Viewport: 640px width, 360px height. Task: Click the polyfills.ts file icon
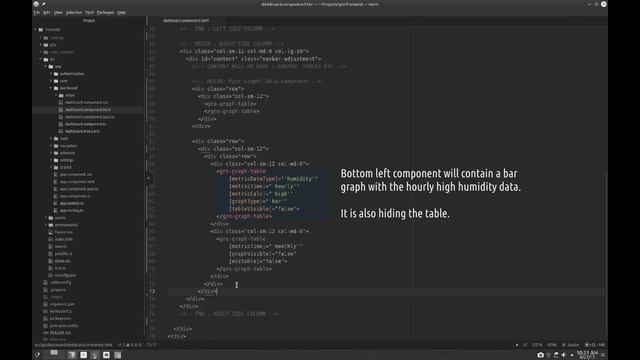(51, 253)
